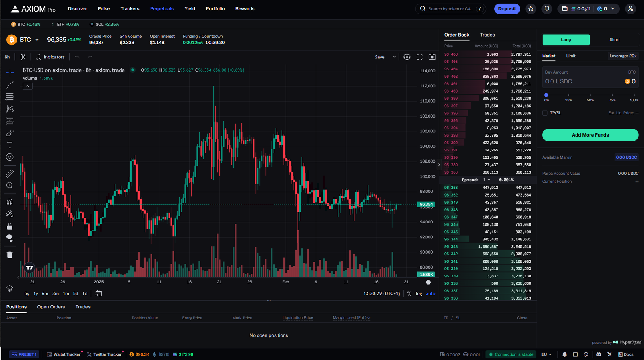Open the EU region dropdown
Image resolution: width=644 pixels, height=360 pixels.
click(546, 354)
